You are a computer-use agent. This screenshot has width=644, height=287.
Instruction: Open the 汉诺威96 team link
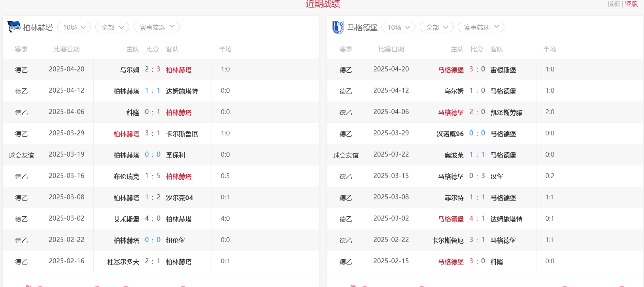(x=450, y=134)
